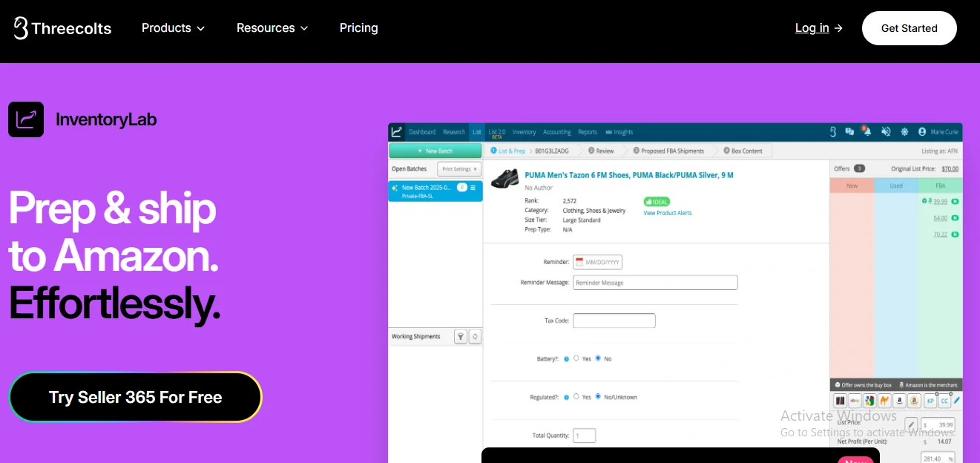Click the green New Batch button
Image resolution: width=980 pixels, height=463 pixels.
pyautogui.click(x=435, y=151)
